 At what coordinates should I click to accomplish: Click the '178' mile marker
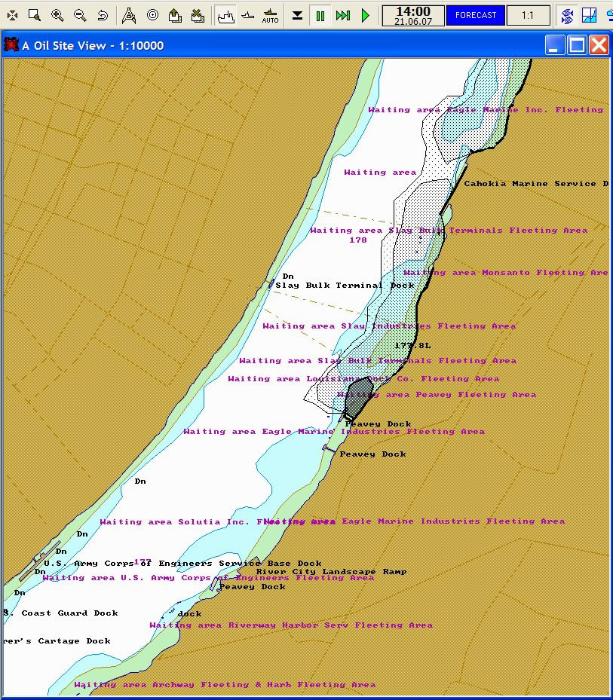coord(358,240)
